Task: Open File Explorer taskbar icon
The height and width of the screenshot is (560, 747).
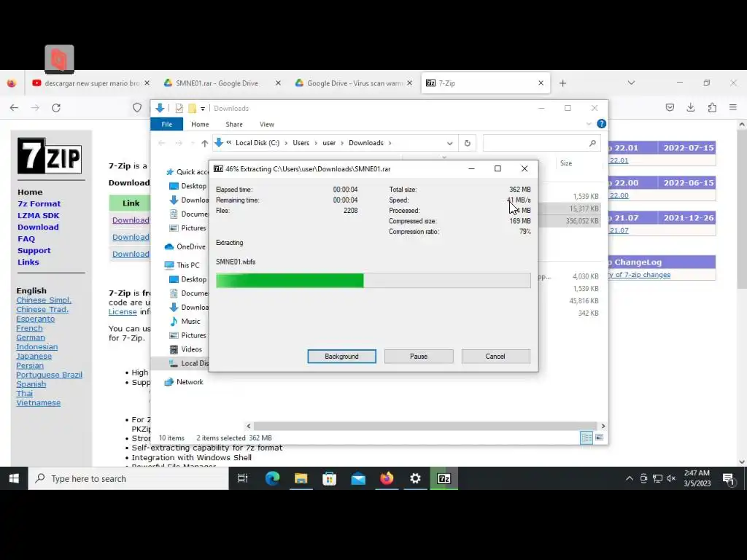Action: coord(301,478)
